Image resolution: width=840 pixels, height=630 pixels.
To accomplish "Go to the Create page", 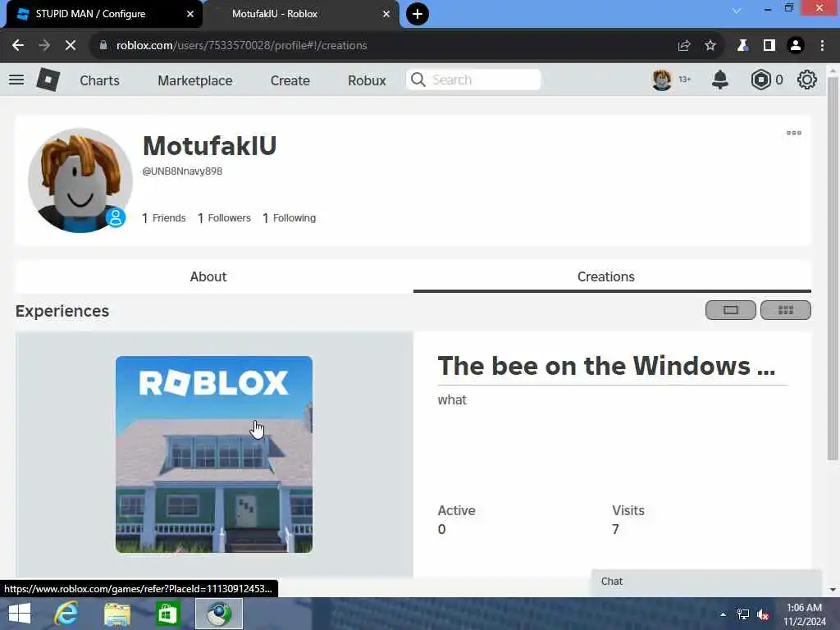I will pyautogui.click(x=290, y=80).
